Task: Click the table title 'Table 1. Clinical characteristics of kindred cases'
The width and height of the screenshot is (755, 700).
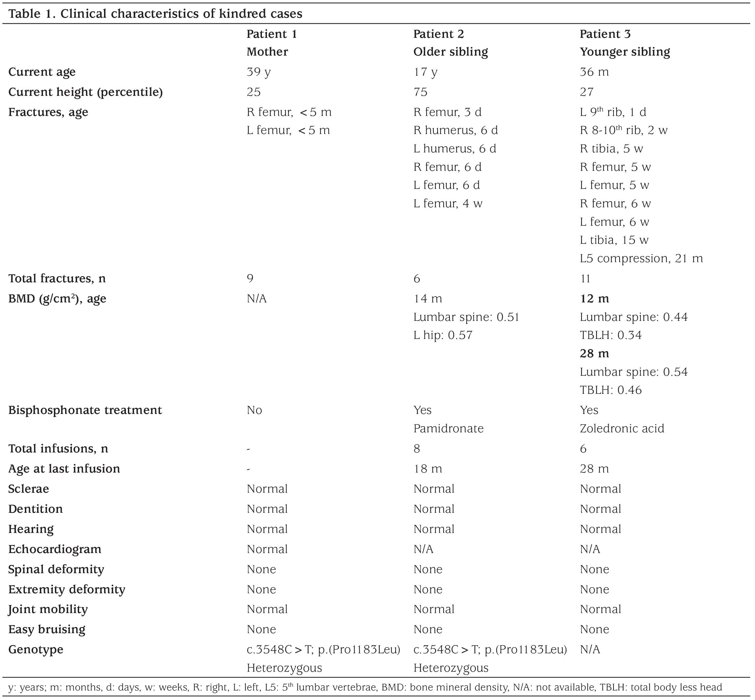Action: pyautogui.click(x=155, y=14)
